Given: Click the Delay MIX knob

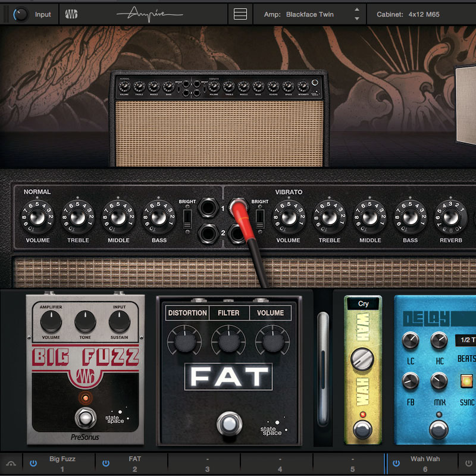Looking at the screenshot, I should tap(439, 381).
